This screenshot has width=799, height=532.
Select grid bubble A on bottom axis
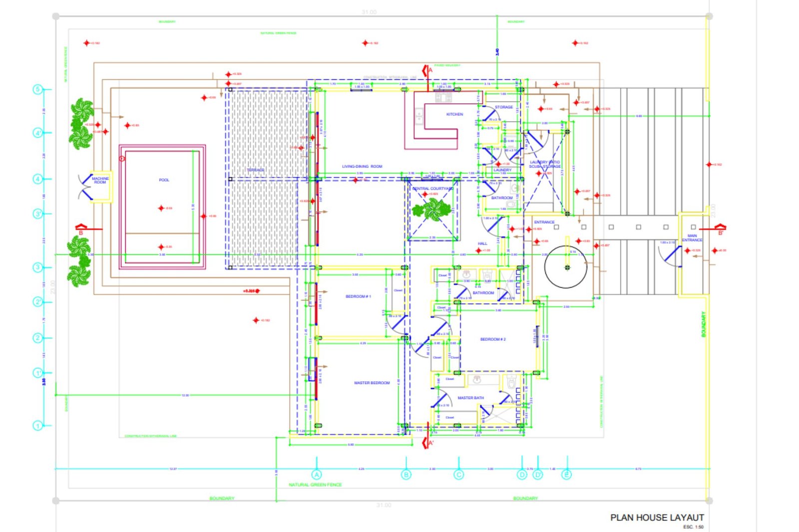coord(317,475)
